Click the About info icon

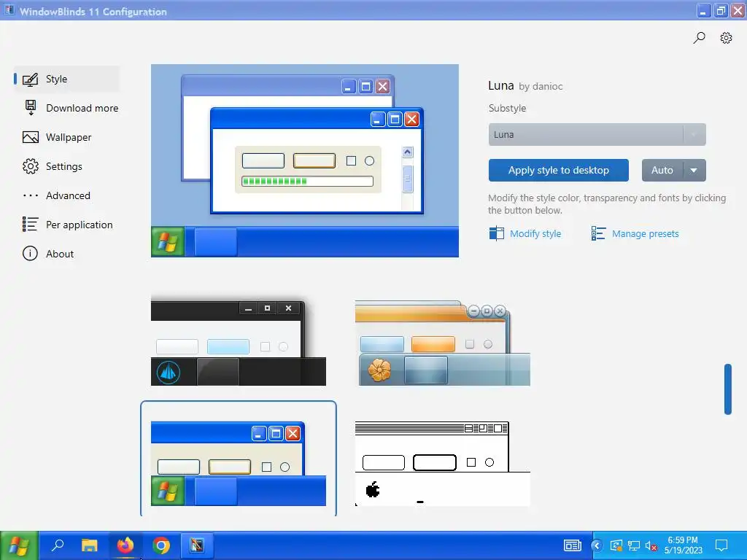point(30,253)
